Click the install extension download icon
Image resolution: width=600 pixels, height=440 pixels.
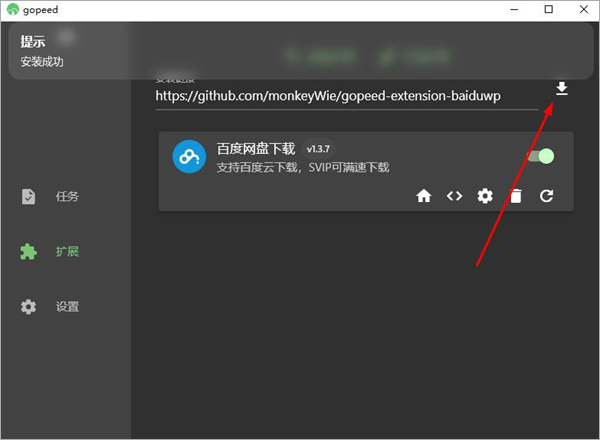pos(561,89)
